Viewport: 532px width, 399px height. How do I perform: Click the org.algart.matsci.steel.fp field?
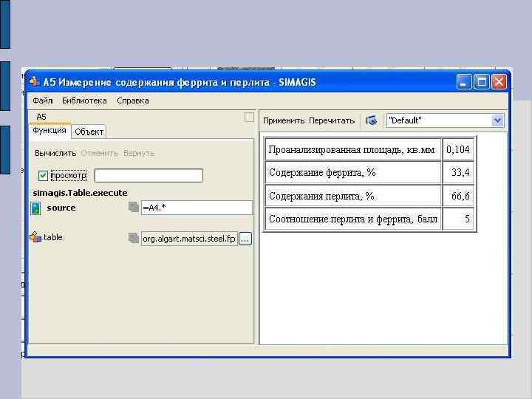[x=189, y=239]
